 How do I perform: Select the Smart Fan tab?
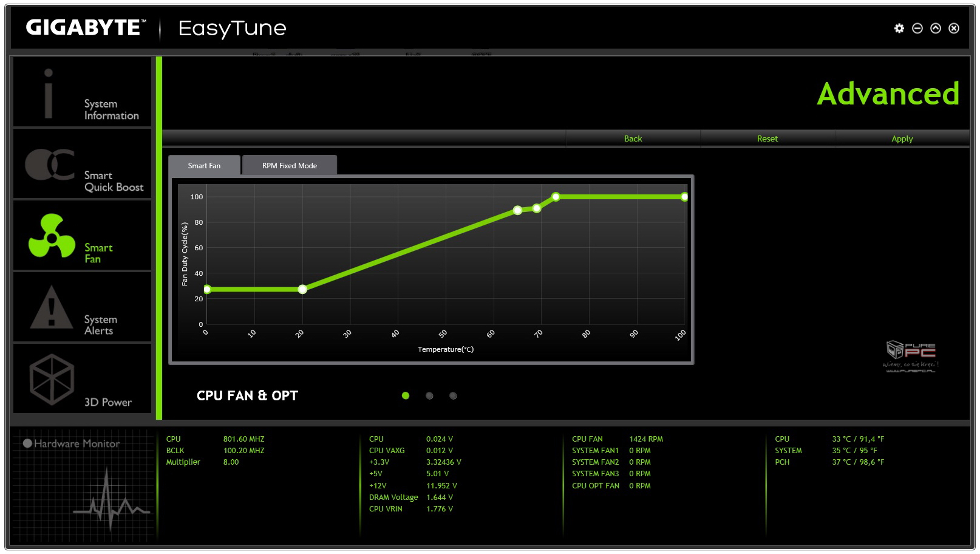tap(204, 166)
